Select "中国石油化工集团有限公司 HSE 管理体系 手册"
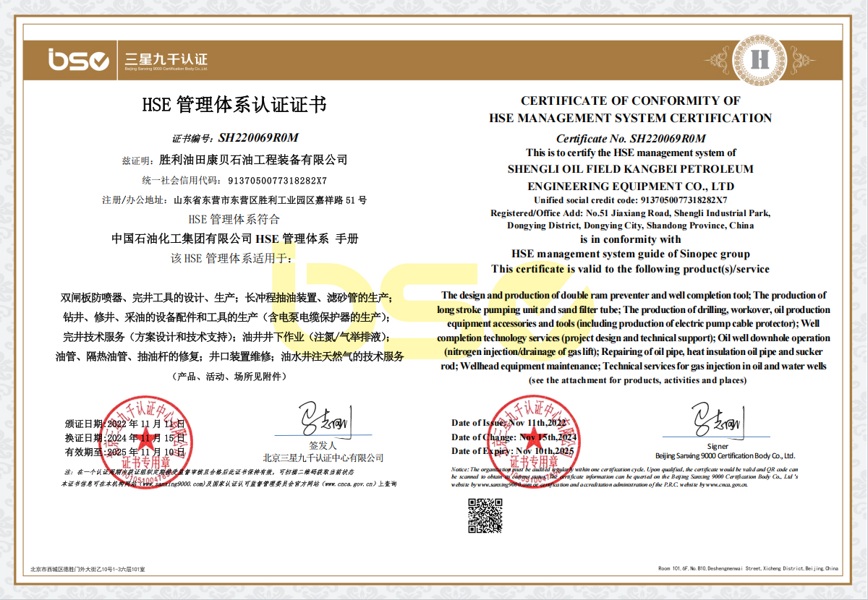This screenshot has width=868, height=600. (235, 238)
